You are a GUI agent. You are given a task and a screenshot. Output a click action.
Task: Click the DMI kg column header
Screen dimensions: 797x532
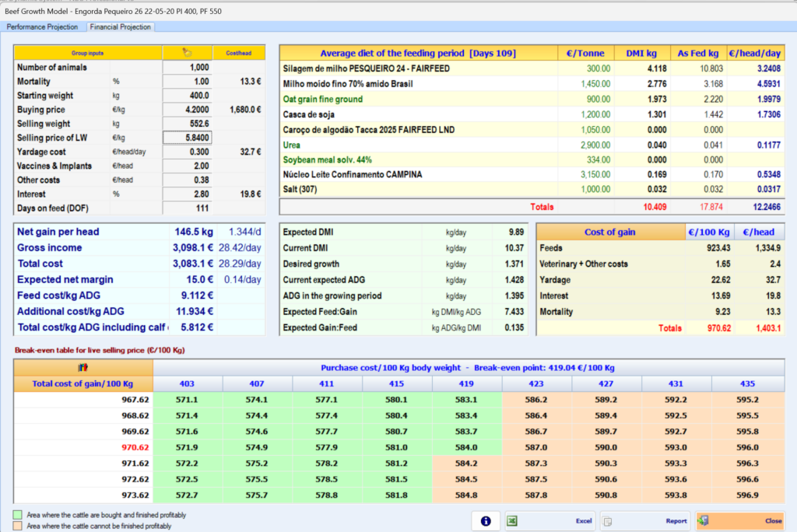pos(641,53)
